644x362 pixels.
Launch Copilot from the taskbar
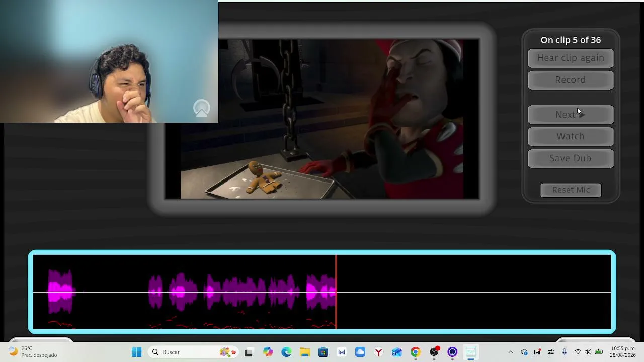[x=268, y=352]
